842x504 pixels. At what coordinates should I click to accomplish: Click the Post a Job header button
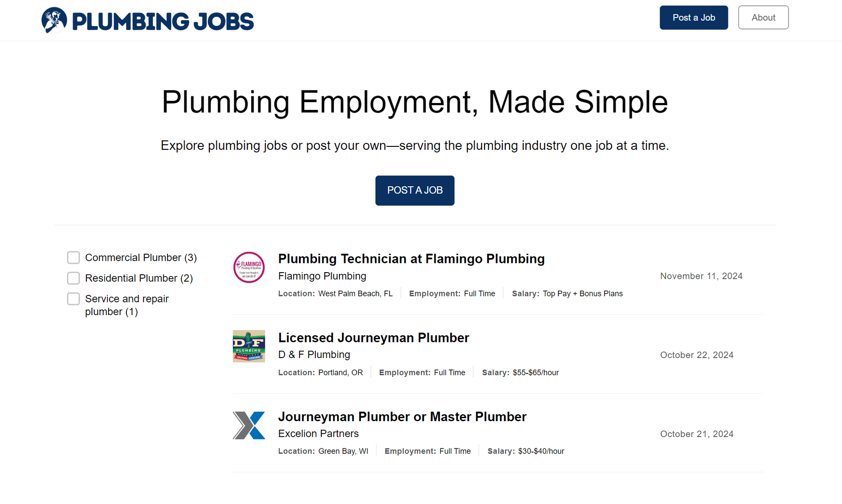point(693,18)
